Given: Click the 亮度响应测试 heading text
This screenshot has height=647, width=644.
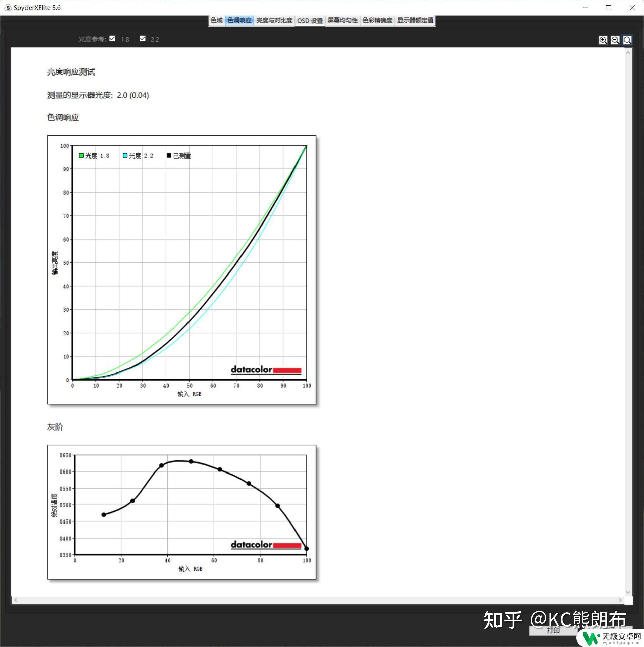Looking at the screenshot, I should tap(71, 72).
